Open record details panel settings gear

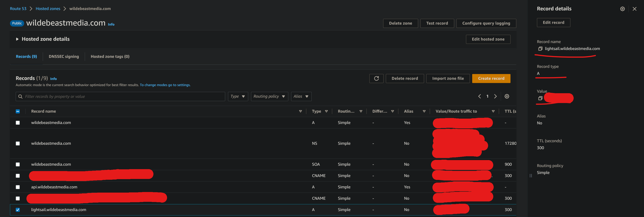click(622, 9)
